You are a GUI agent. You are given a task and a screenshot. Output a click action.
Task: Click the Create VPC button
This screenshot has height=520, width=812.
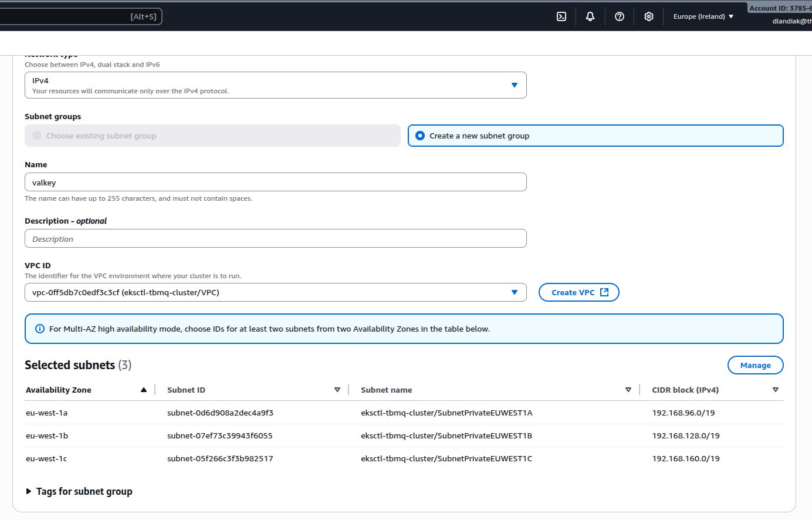click(578, 292)
